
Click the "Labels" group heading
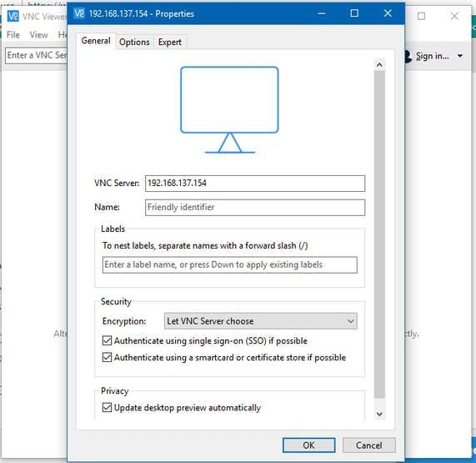tap(113, 229)
